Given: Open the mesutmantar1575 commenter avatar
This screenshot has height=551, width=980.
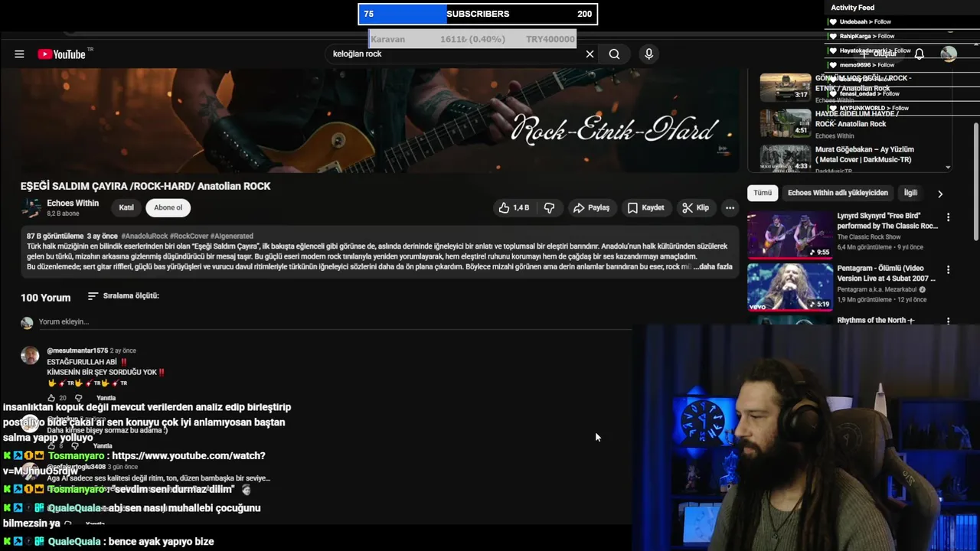Looking at the screenshot, I should (x=30, y=355).
